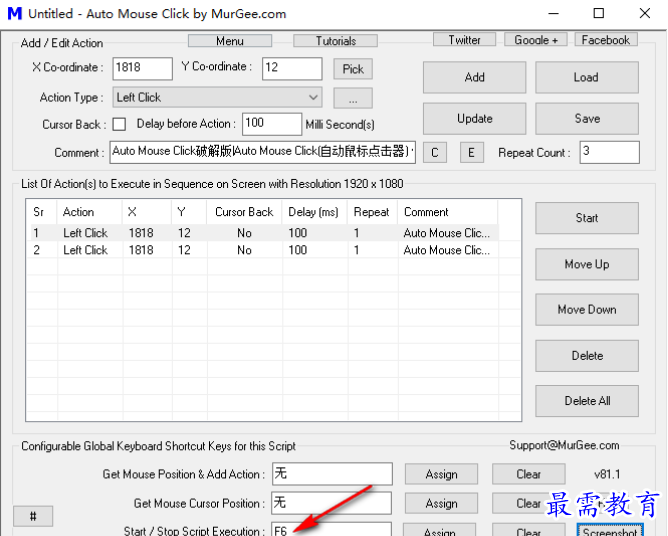Click Clear for Get Mouse Position & Add Action
Viewport: 668px width, 536px height.
tap(529, 474)
